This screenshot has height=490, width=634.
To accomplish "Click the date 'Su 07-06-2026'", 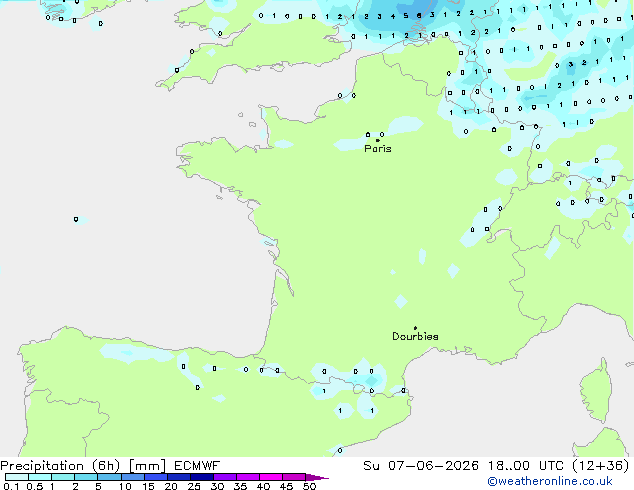I will [x=421, y=466].
